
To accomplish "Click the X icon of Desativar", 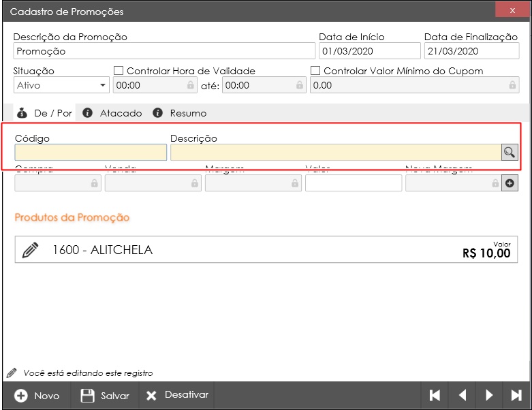I will coord(151,396).
